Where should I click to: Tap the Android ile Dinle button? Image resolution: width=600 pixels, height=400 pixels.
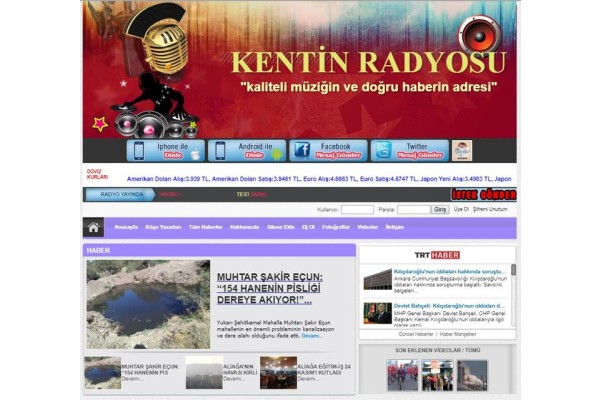pos(247,150)
